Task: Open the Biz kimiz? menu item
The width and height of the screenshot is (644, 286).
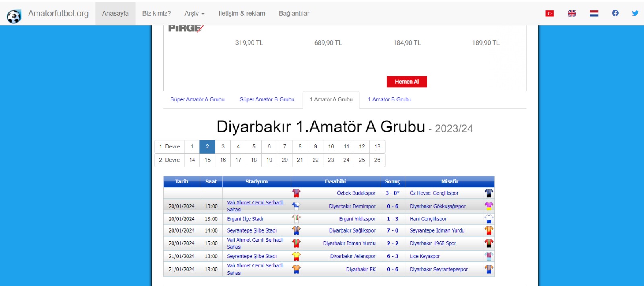Action: pos(156,14)
